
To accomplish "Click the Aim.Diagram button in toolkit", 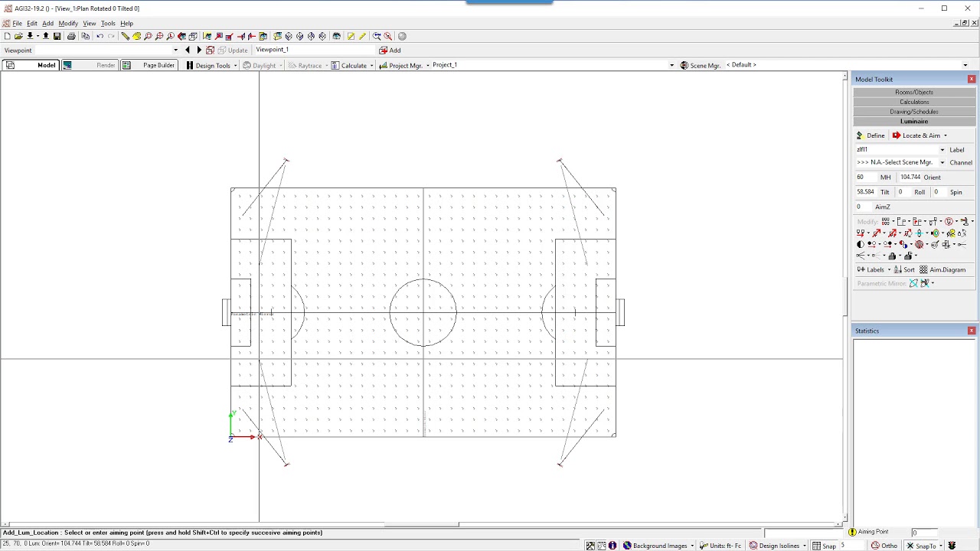I will pos(942,269).
